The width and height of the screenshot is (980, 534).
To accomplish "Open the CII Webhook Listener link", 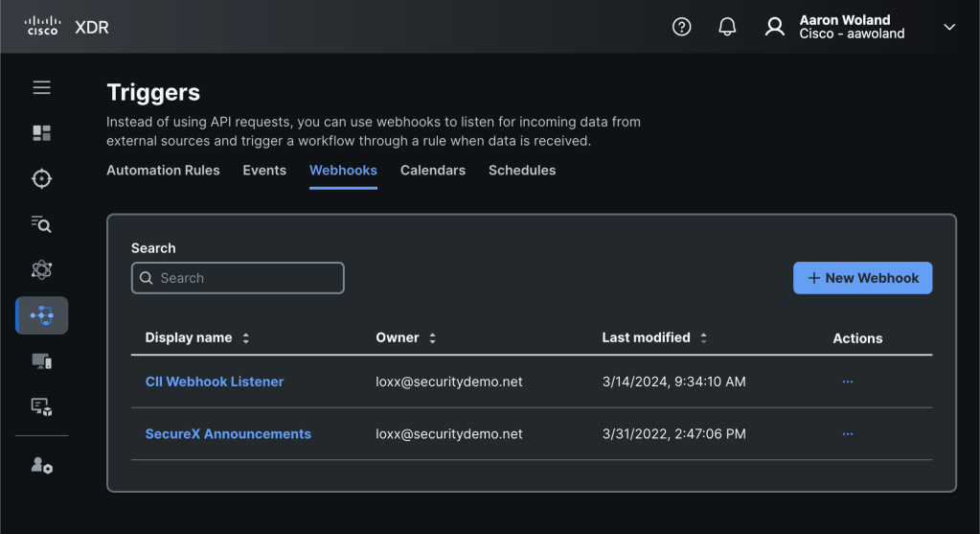I will tap(215, 382).
